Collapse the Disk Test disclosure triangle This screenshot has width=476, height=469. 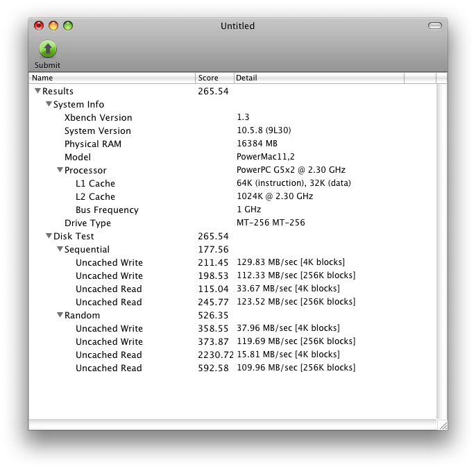tap(49, 236)
